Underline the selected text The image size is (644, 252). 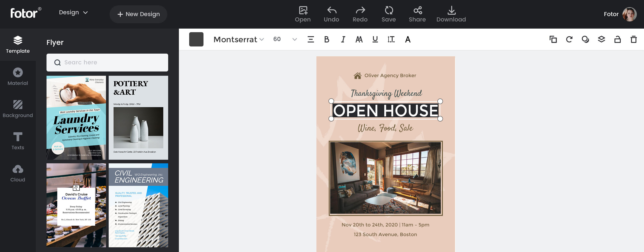(x=375, y=39)
